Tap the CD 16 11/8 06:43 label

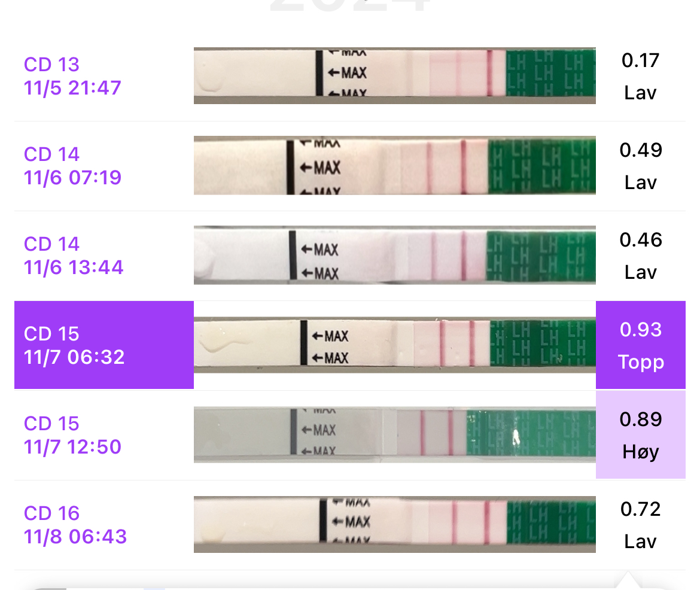(75, 525)
